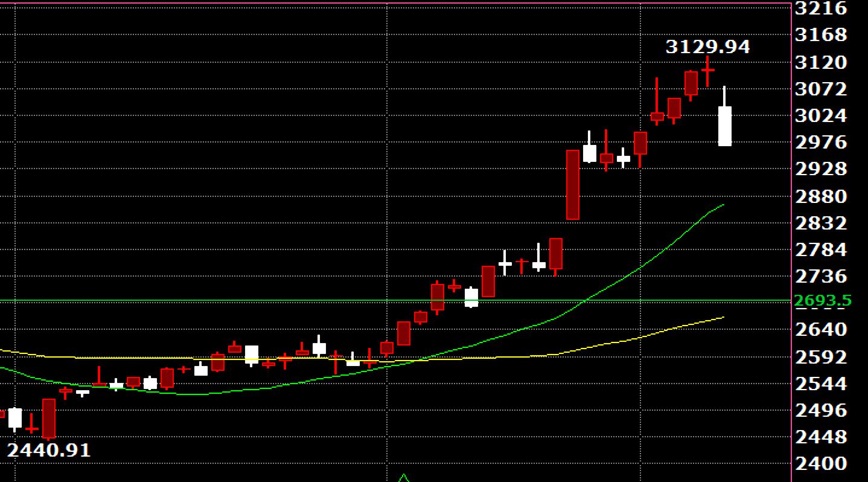Pick the 2928 value on price scale
This screenshot has height=482, width=868.
(821, 169)
